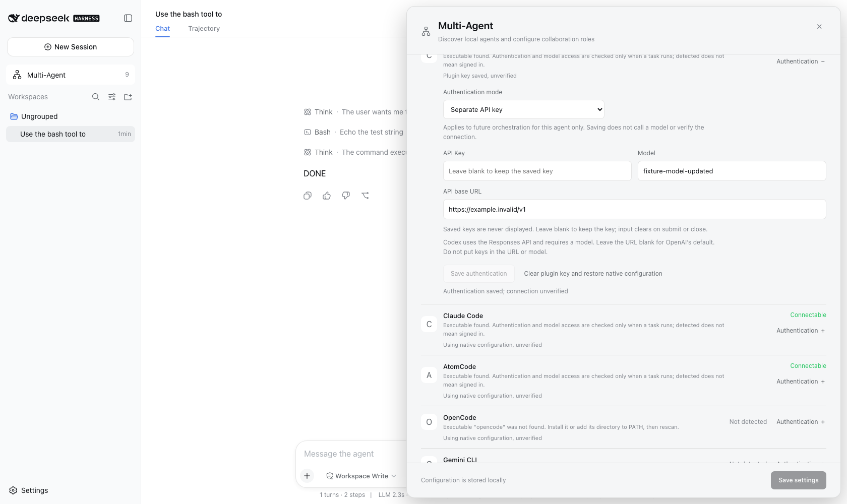Image resolution: width=847 pixels, height=504 pixels.
Task: Expand OpenCode Authentication
Action: coord(801,422)
